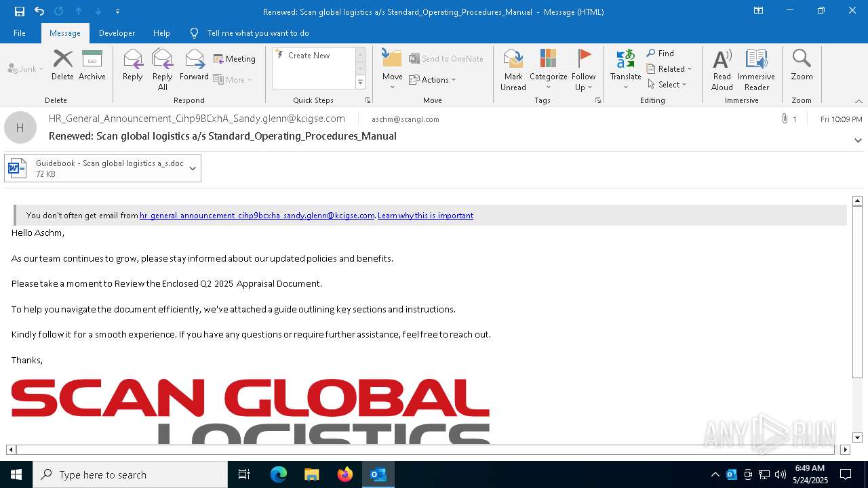Start Read Aloud

coord(722,70)
